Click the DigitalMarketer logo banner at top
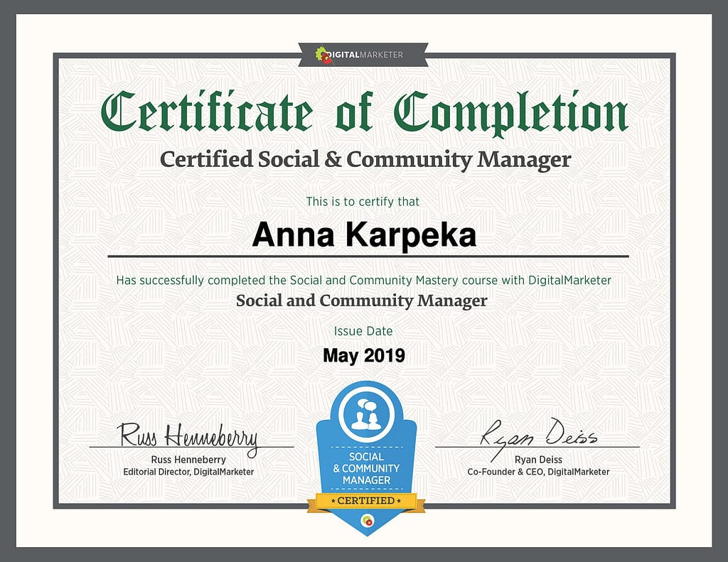Screen dimensions: 728x562 click(363, 55)
